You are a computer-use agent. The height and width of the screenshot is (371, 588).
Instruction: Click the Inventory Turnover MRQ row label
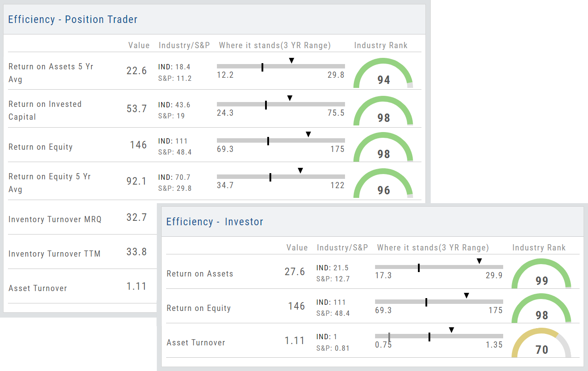click(55, 220)
